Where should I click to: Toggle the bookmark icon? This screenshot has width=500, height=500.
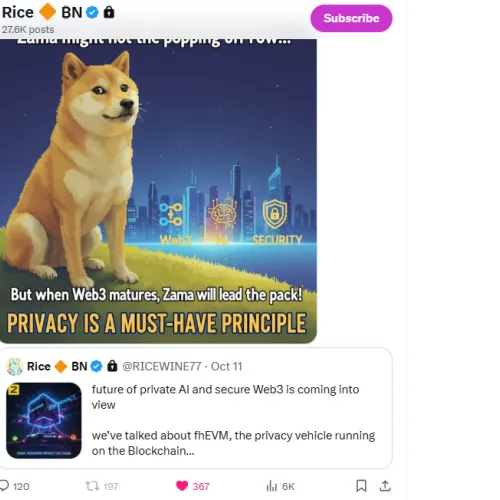point(361,486)
